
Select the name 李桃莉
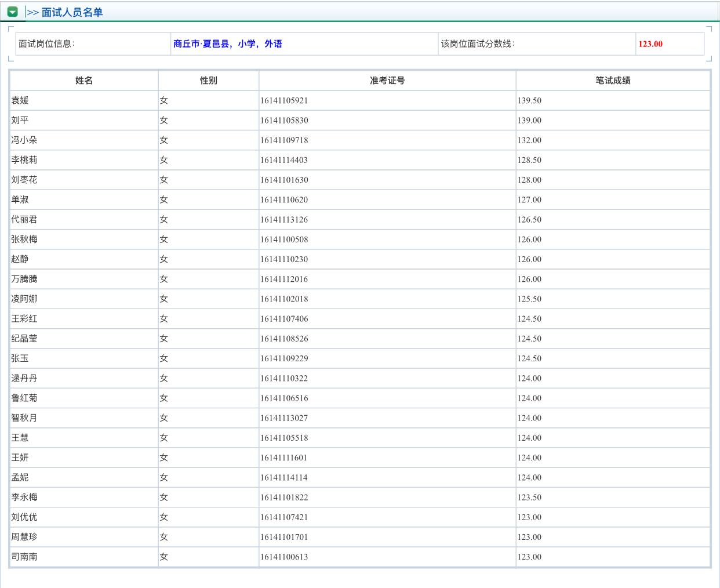(x=24, y=160)
